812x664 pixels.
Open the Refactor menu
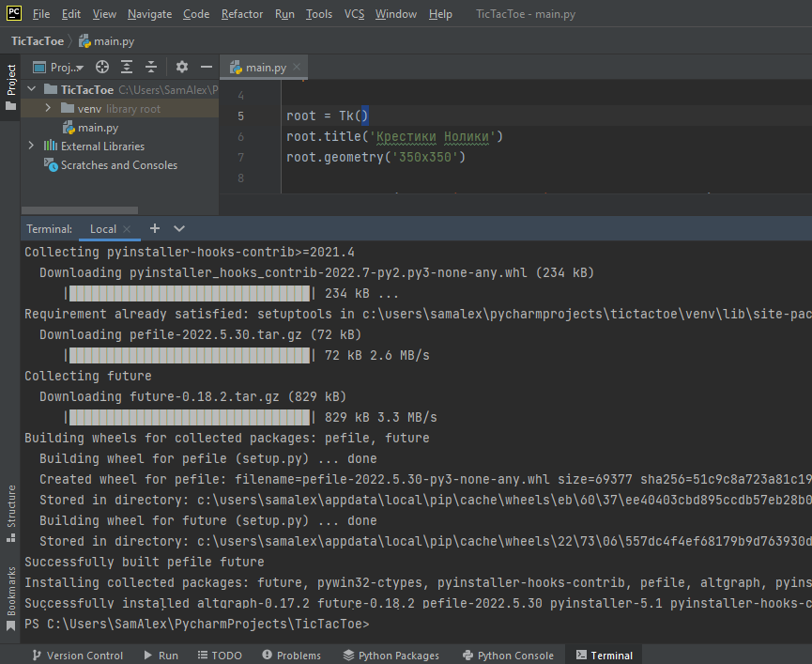tap(242, 14)
